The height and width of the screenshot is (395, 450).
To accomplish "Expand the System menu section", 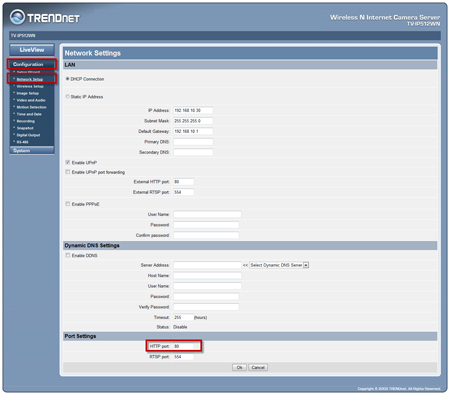I will pos(32,151).
